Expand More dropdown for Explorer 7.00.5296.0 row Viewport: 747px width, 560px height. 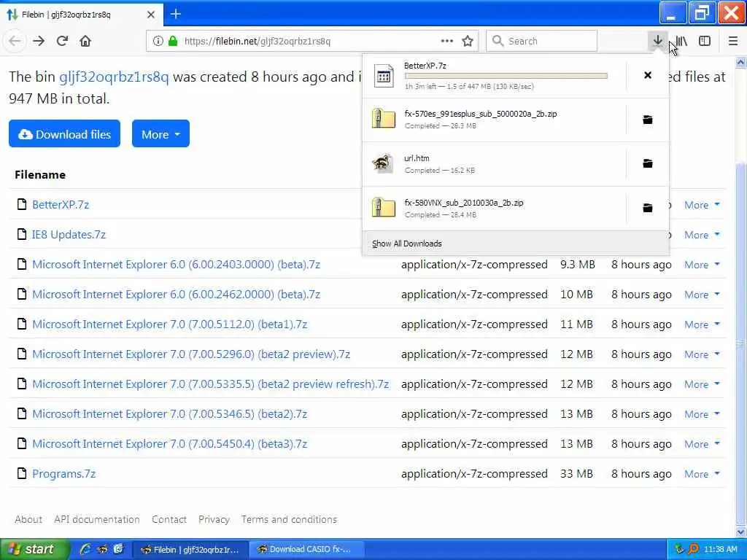coord(702,354)
